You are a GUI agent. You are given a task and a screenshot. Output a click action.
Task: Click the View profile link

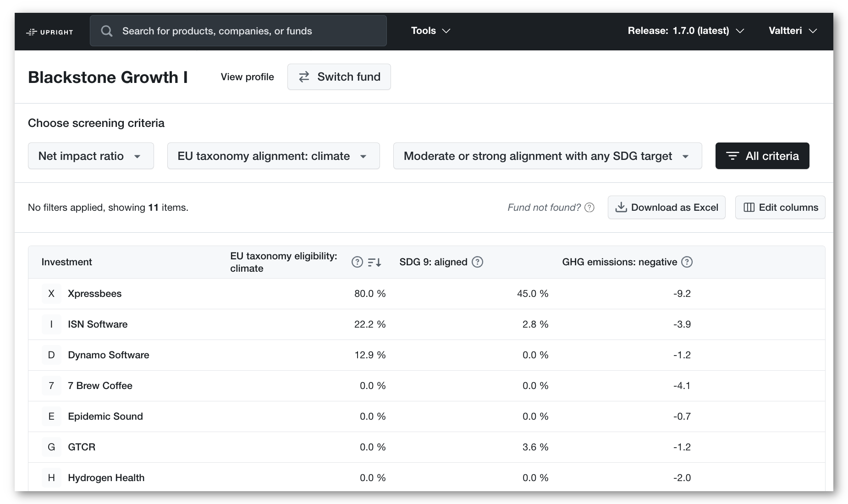(x=248, y=77)
